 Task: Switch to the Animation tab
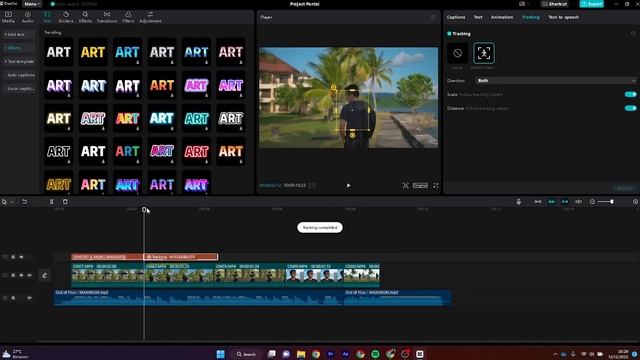point(502,17)
